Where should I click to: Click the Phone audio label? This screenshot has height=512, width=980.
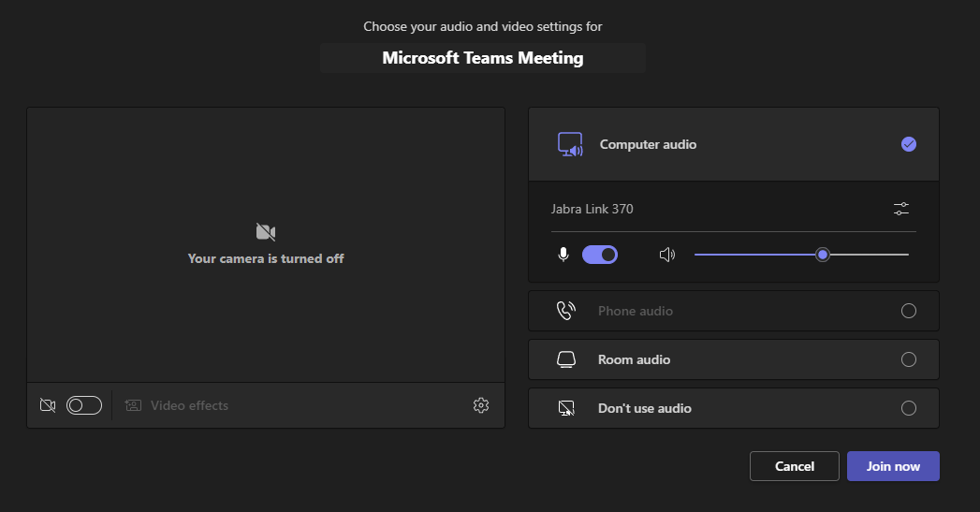click(x=636, y=311)
